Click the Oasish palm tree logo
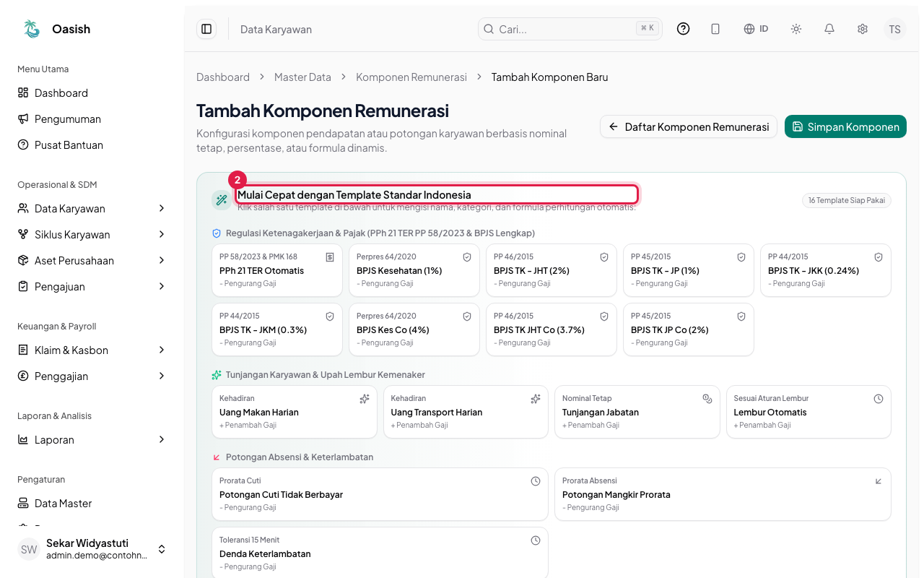The height and width of the screenshot is (578, 924). coord(32,29)
